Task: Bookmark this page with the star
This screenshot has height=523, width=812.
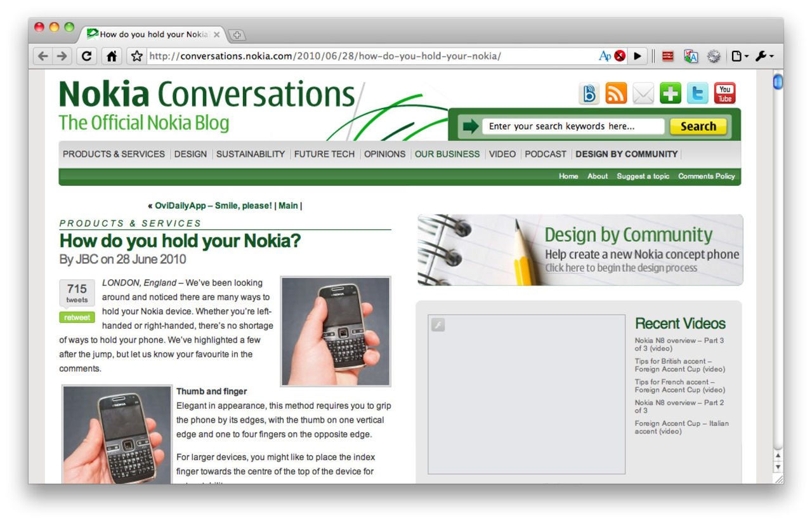Action: point(136,56)
